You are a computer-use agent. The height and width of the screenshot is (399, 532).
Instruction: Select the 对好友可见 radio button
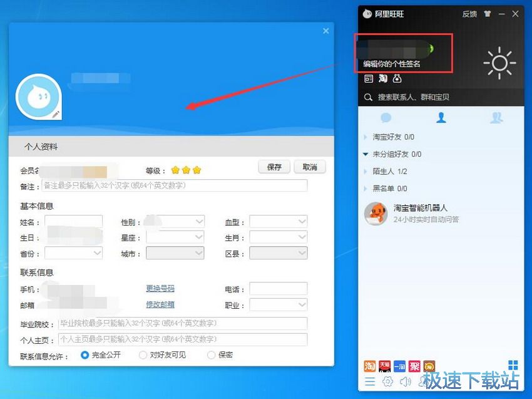143,355
